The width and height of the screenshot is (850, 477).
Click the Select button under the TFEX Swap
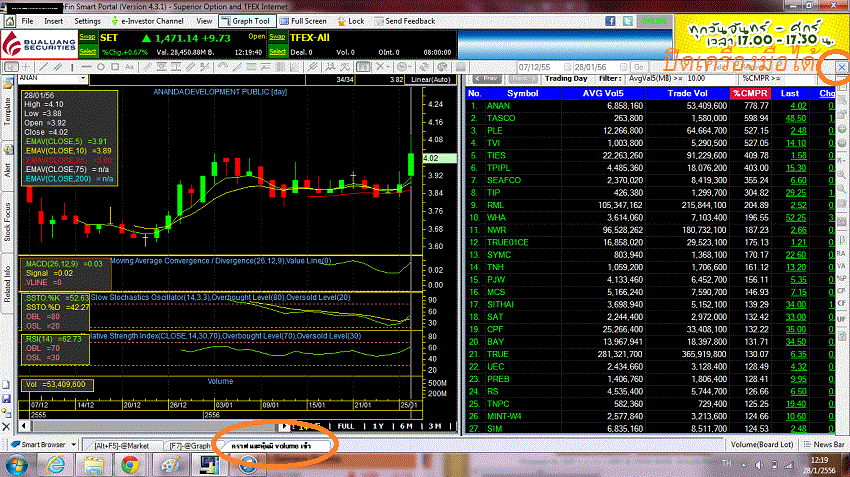277,51
